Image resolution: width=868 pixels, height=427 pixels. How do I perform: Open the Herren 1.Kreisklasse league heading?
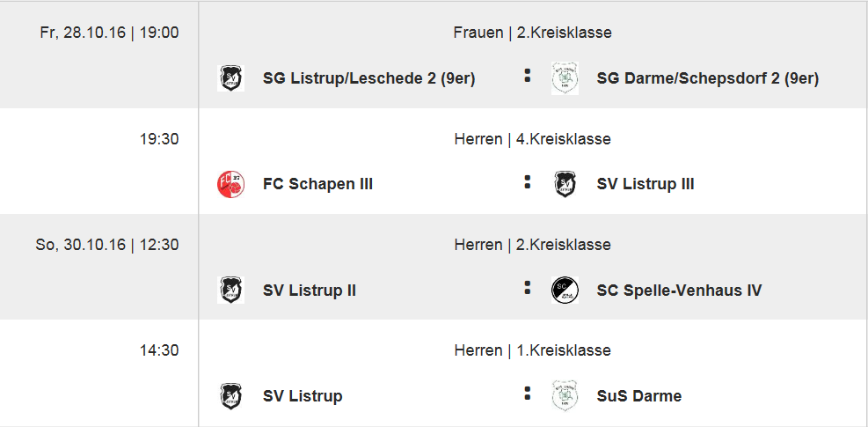pyautogui.click(x=533, y=350)
